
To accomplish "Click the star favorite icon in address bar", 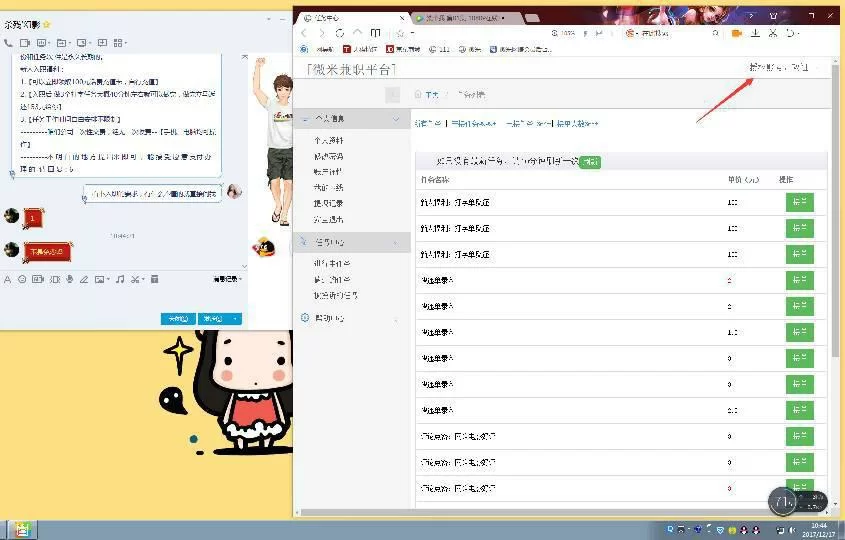I will (400, 33).
